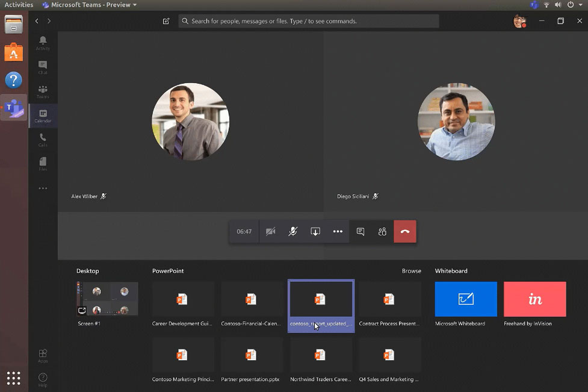588x392 pixels.
Task: Share Contoso Marketing Principles PowerPoint
Action: 182,360
